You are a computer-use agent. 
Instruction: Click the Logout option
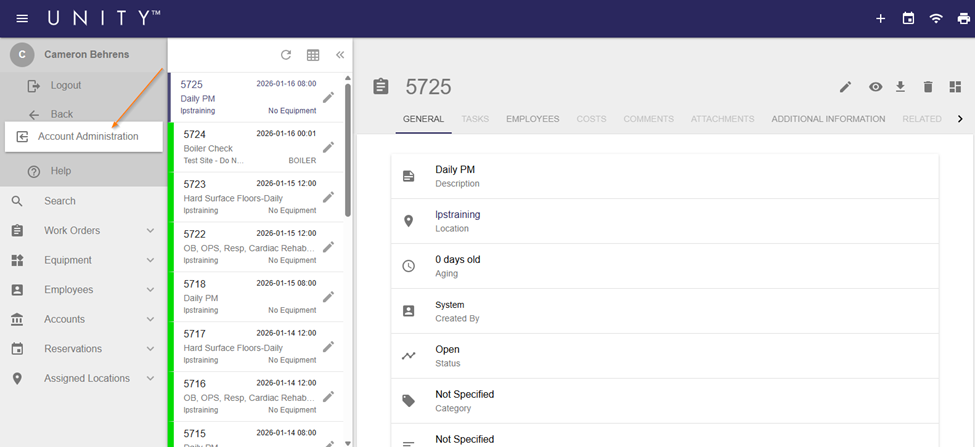(x=66, y=86)
